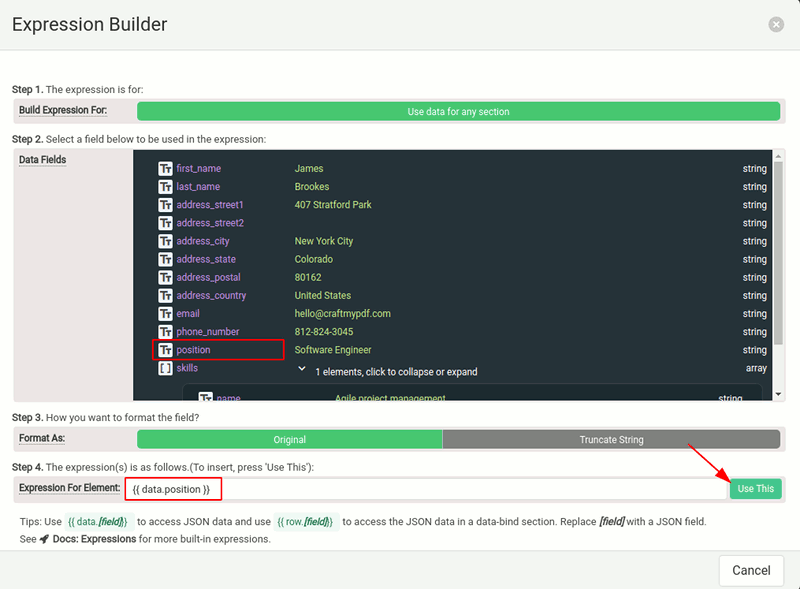Cancel the Expression Builder dialog
The height and width of the screenshot is (589, 800).
[751, 569]
